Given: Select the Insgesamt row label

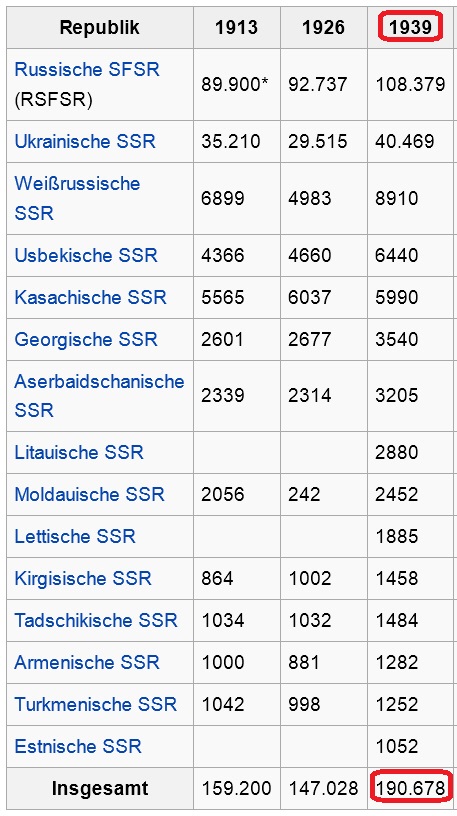Looking at the screenshot, I should [100, 788].
